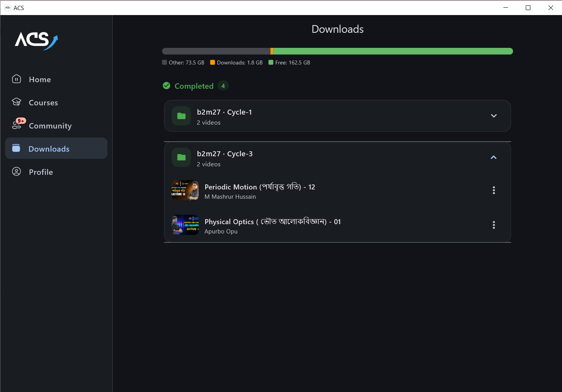Click the Physical Optics video thumbnail
Screen dimensions: 562x392
click(185, 225)
